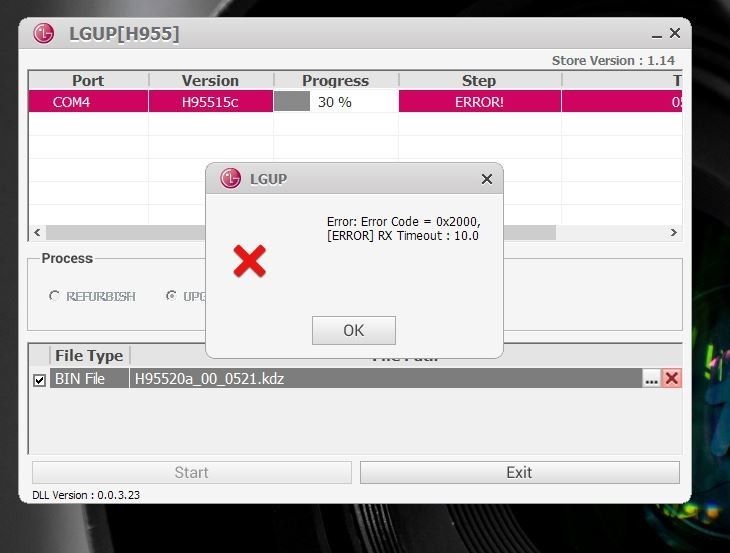Remove the H95520a KDZ file with red X
Screen dimensions: 730x553
point(671,378)
